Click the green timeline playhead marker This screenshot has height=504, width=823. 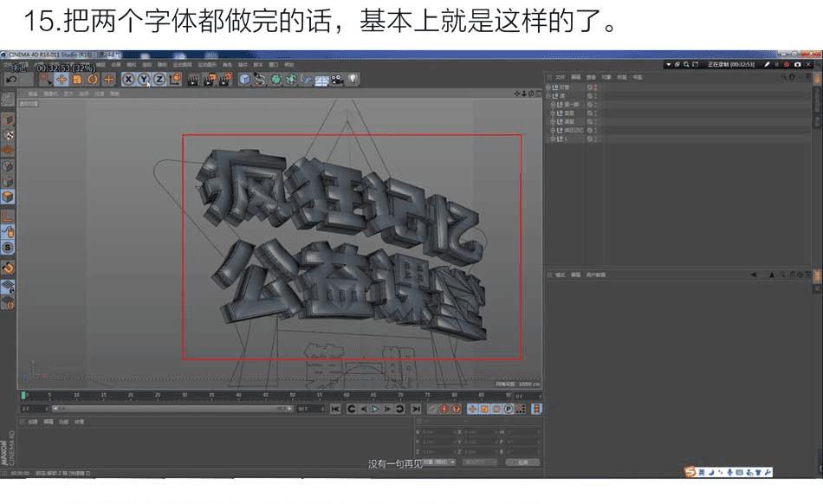(23, 395)
